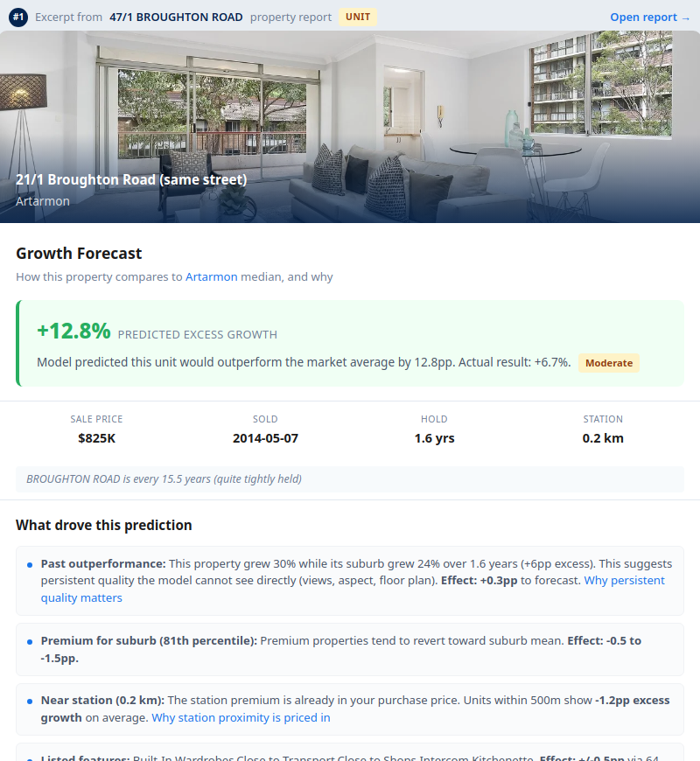This screenshot has width=700, height=761.
Task: Click the Broughton Road turnover note
Action: [164, 479]
